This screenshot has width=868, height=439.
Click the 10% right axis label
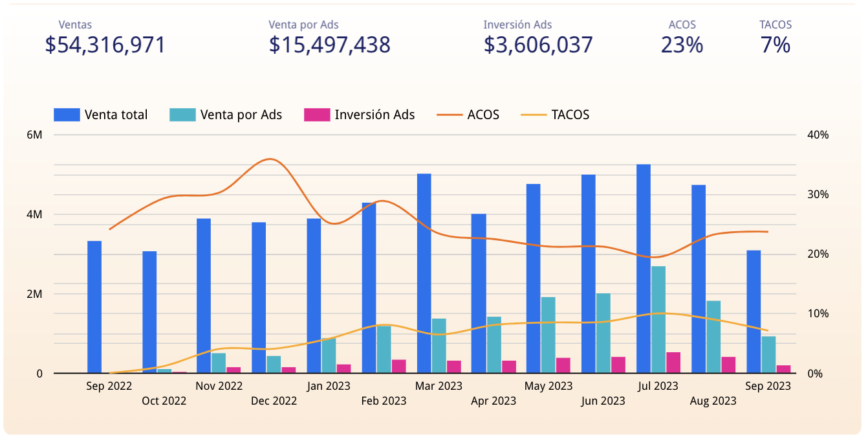pos(818,313)
